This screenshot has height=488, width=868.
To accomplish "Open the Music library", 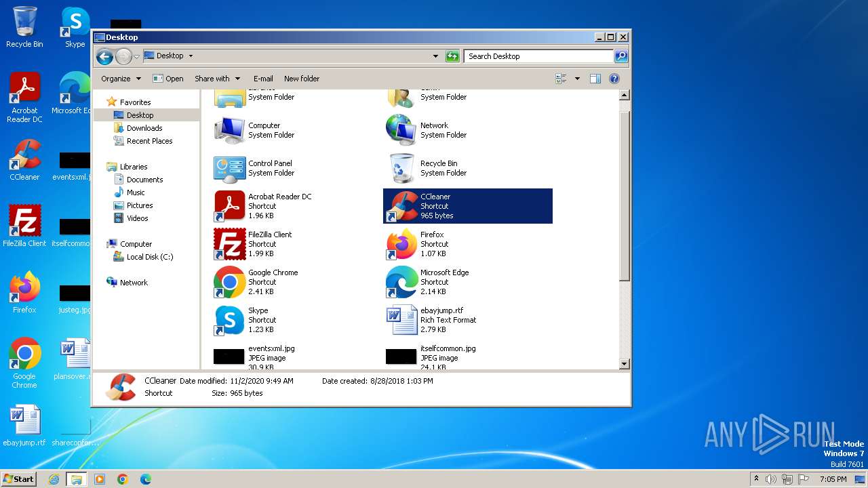I will [x=136, y=192].
